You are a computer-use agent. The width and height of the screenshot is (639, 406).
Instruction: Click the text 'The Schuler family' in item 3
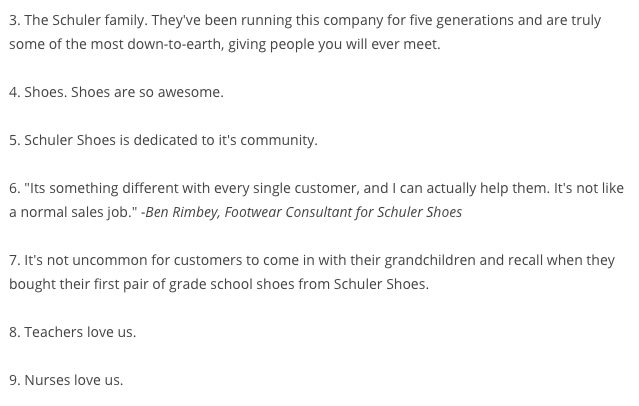pyautogui.click(x=85, y=20)
